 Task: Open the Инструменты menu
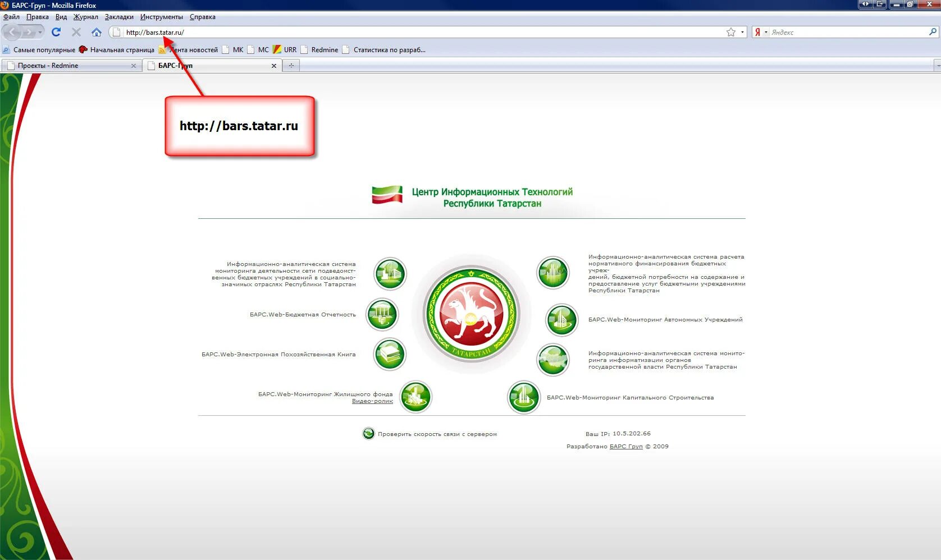point(161,17)
